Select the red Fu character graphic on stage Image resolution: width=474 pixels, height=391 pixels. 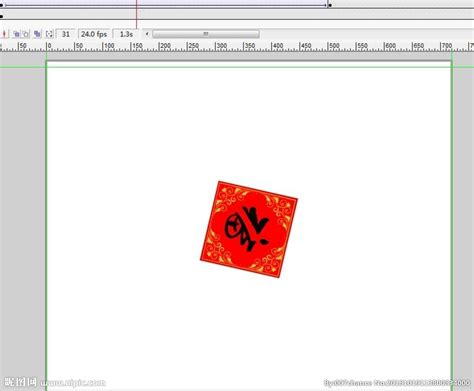[249, 229]
